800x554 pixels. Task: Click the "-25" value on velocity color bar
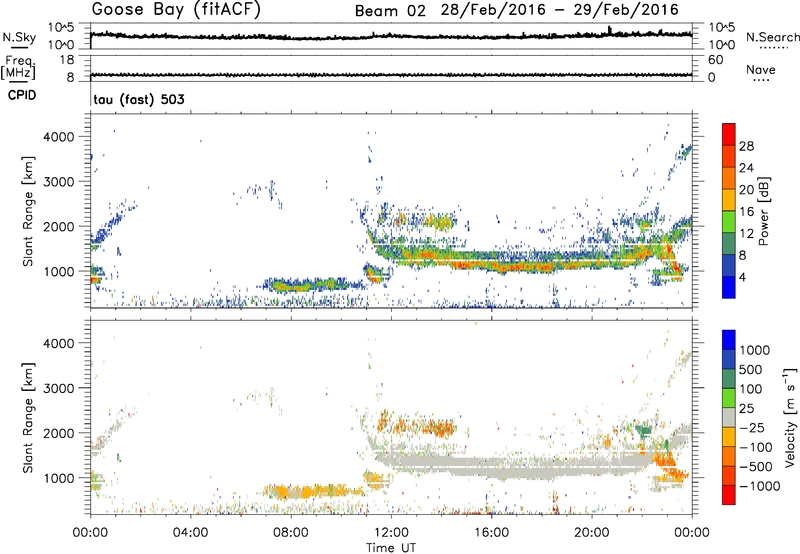(752, 428)
